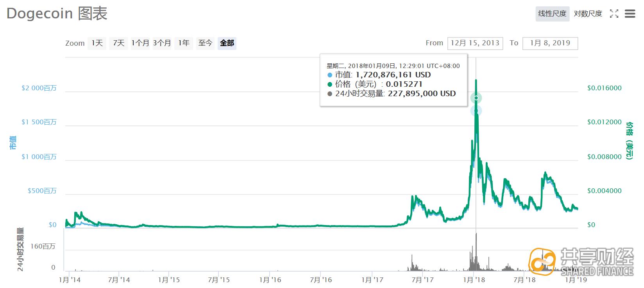Click the 160百万 volume axis label
Image resolution: width=644 pixels, height=288 pixels.
43,247
